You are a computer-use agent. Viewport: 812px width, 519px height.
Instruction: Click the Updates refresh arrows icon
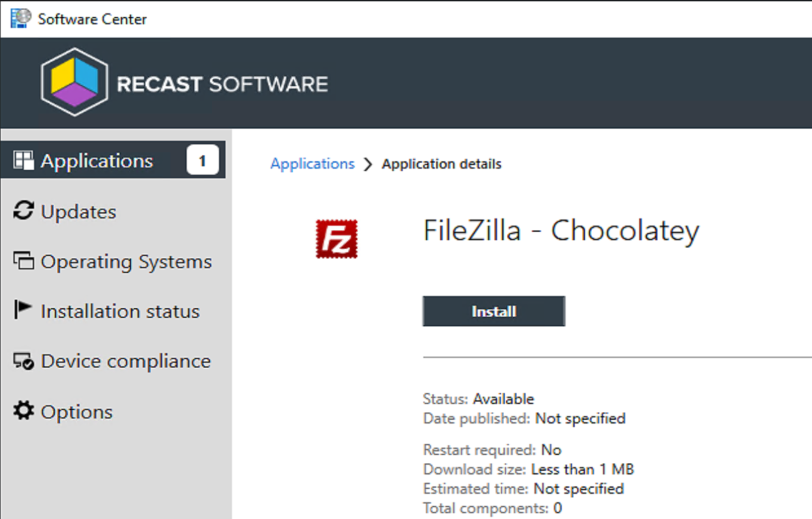(x=23, y=211)
